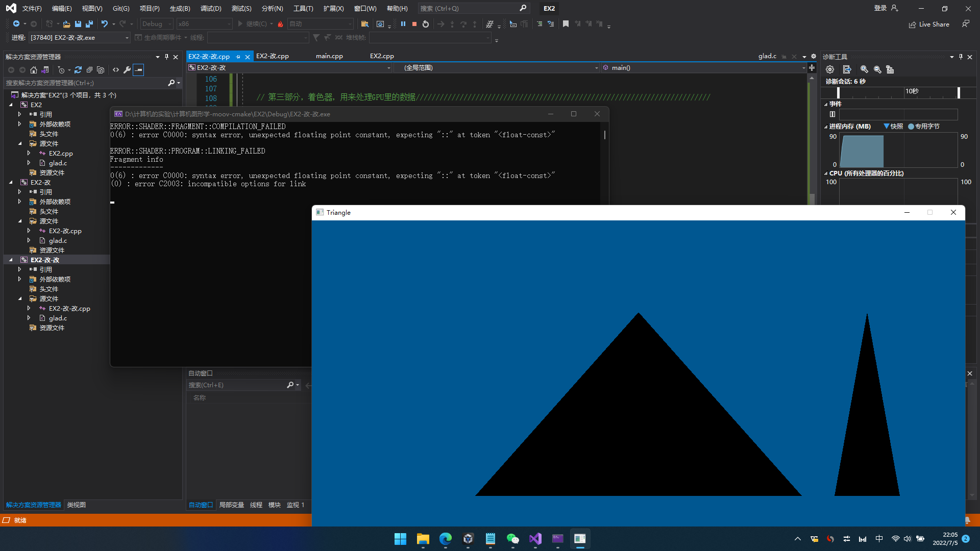This screenshot has width=980, height=551.
Task: Pause debugging with Break All button
Action: (x=403, y=24)
